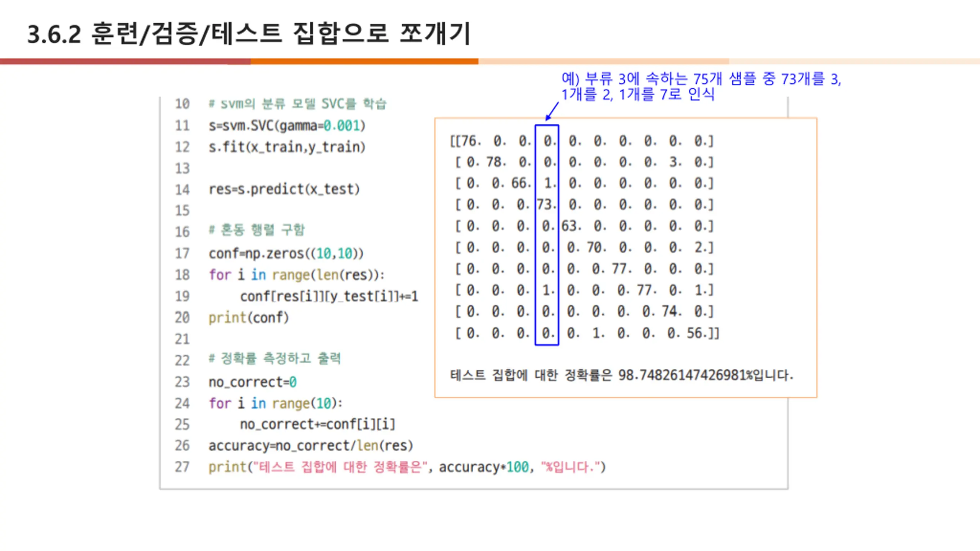Click the comment '# 혼동 행렬 구함'
The width and height of the screenshot is (980, 551).
(x=257, y=230)
